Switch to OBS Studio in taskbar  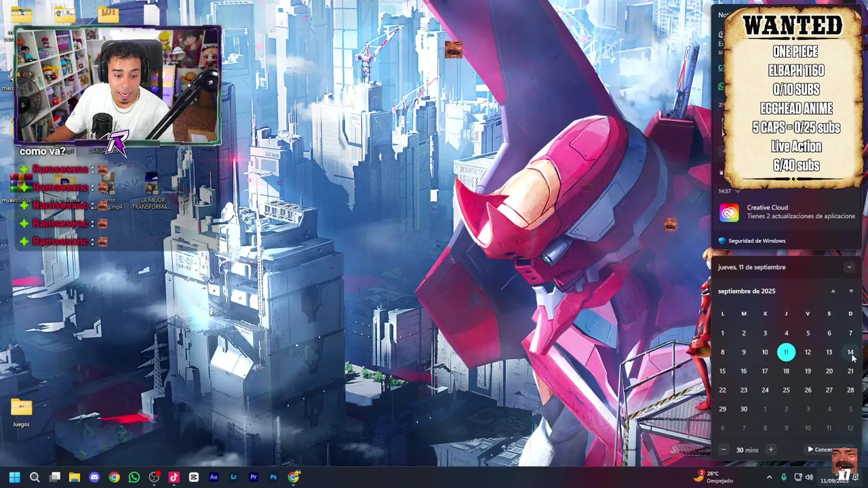click(x=154, y=477)
